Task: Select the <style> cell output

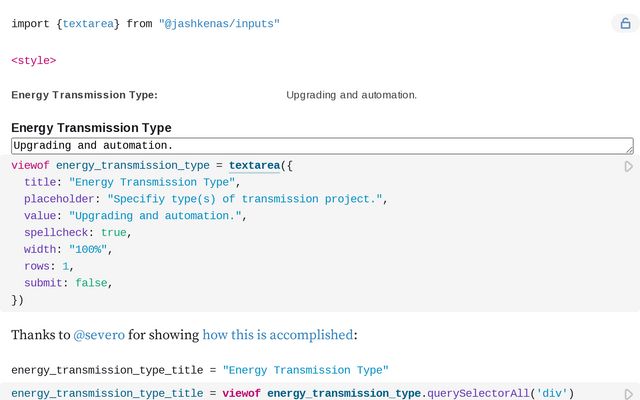Action: click(33, 60)
